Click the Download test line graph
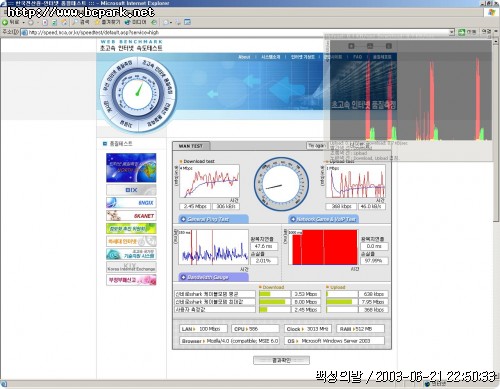Image resolution: width=500 pixels, height=389 pixels. pos(209,181)
